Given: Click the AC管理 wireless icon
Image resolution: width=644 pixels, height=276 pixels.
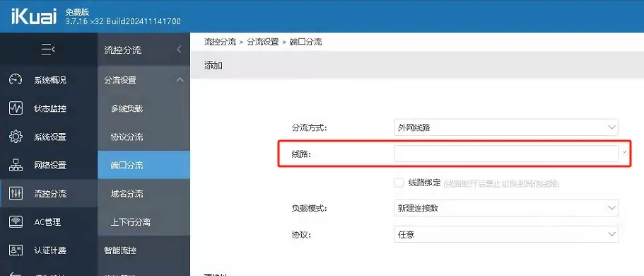Looking at the screenshot, I should (x=16, y=222).
